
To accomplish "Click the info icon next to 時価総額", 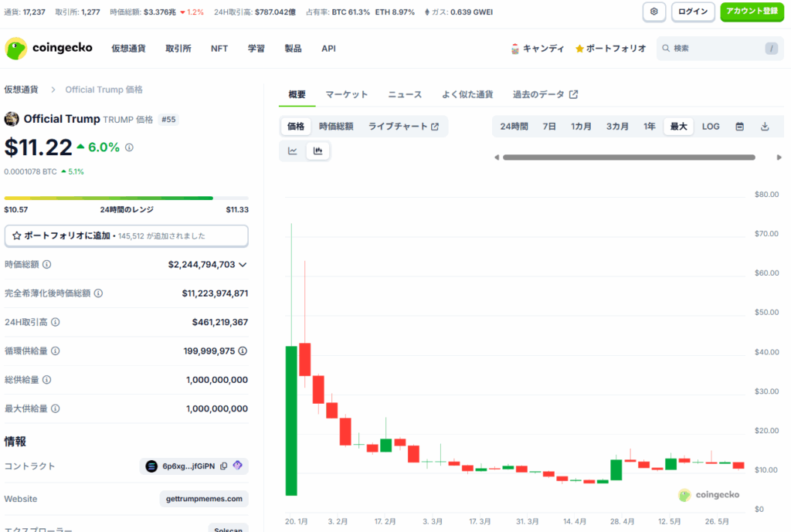I will coord(47,264).
